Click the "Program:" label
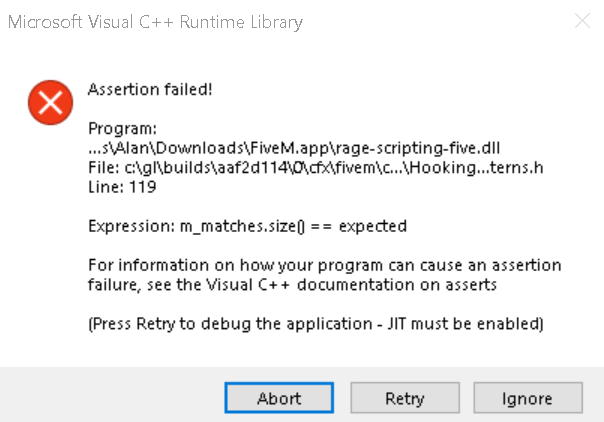This screenshot has height=422, width=604. click(x=120, y=129)
